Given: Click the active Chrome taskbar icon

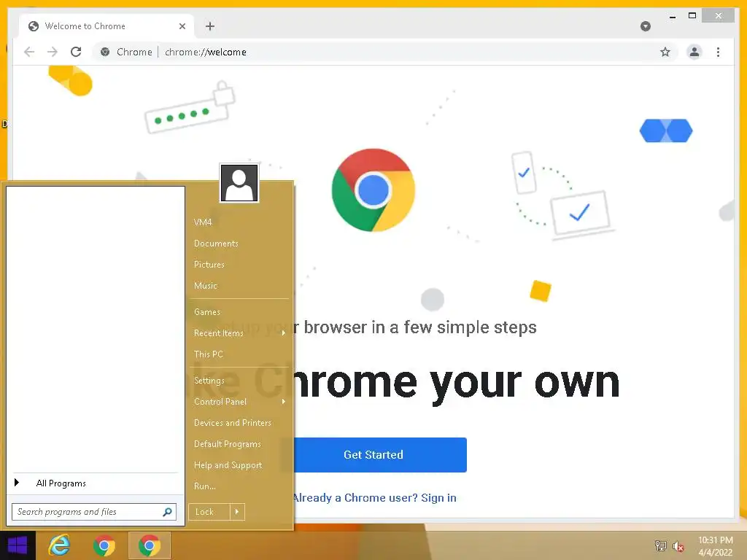Looking at the screenshot, I should click(149, 545).
